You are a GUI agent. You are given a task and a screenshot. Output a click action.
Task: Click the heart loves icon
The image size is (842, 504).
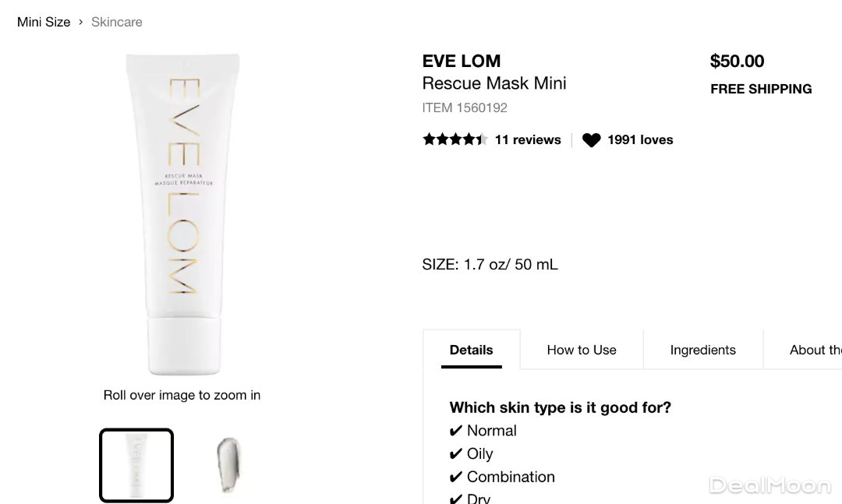(x=592, y=140)
